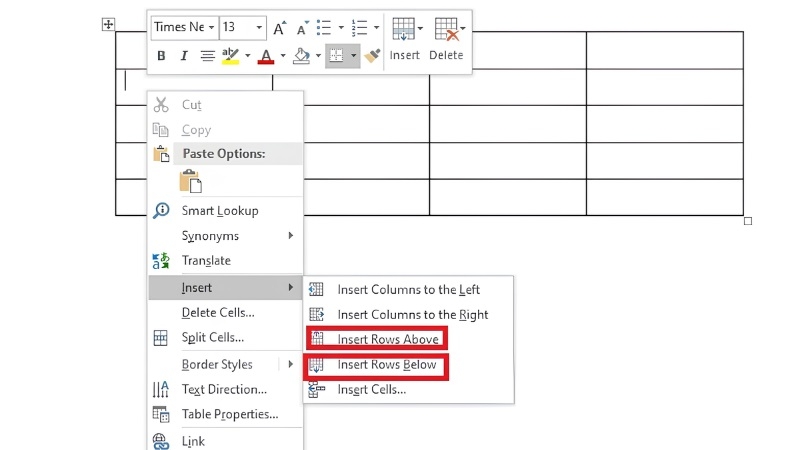Open the highlight color dropdown arrow
This screenshot has height=450, width=800.
[247, 56]
